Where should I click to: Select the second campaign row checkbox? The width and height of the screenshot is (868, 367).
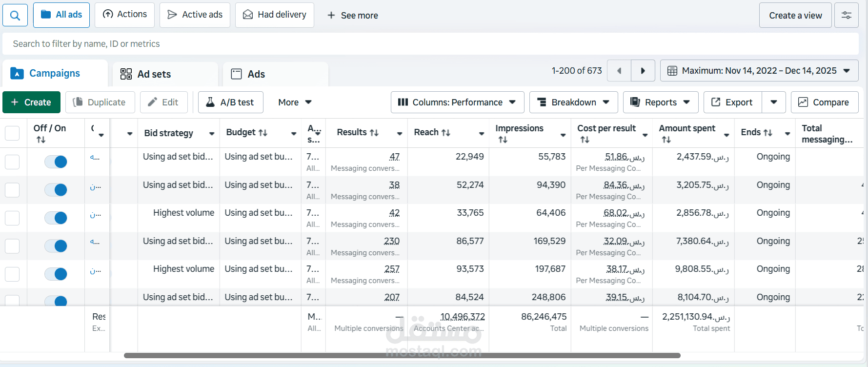click(12, 190)
